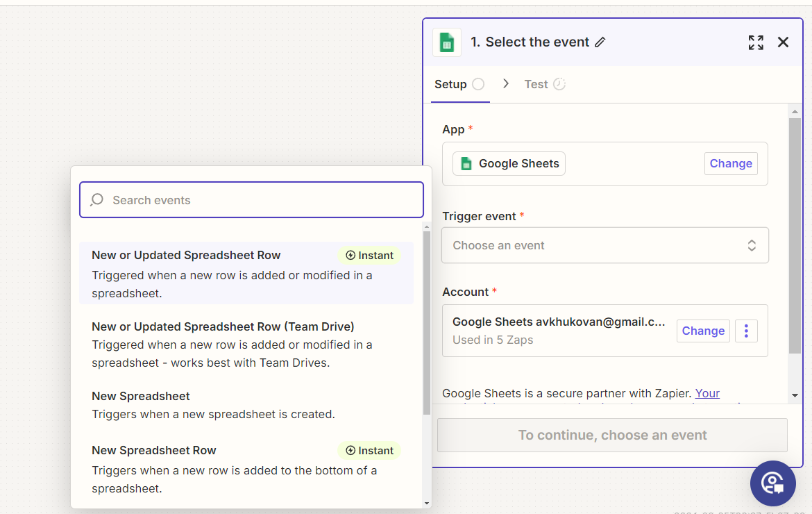812x514 pixels.
Task: Click Instant badge on New or Updated Spreadsheet Row
Action: tap(369, 256)
